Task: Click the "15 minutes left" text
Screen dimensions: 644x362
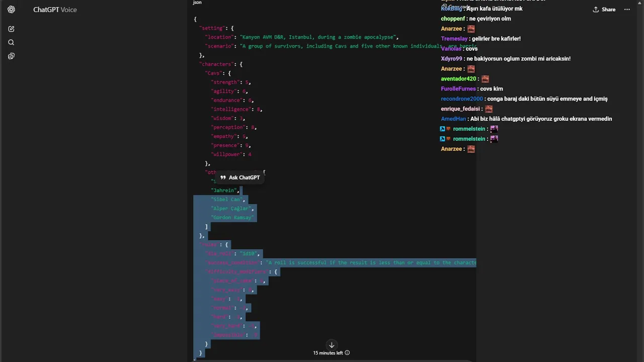Action: pyautogui.click(x=328, y=353)
